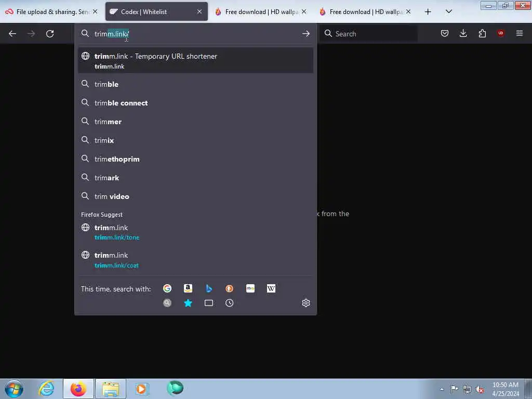Viewport: 532px width, 399px height.
Task: Show hidden system tray icons
Action: 442,389
